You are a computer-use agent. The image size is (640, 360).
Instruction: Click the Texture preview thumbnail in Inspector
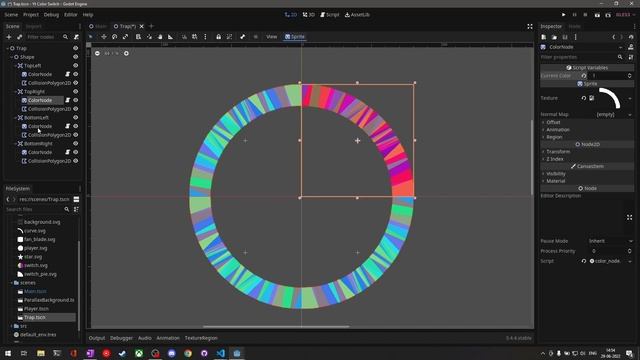coord(609,98)
